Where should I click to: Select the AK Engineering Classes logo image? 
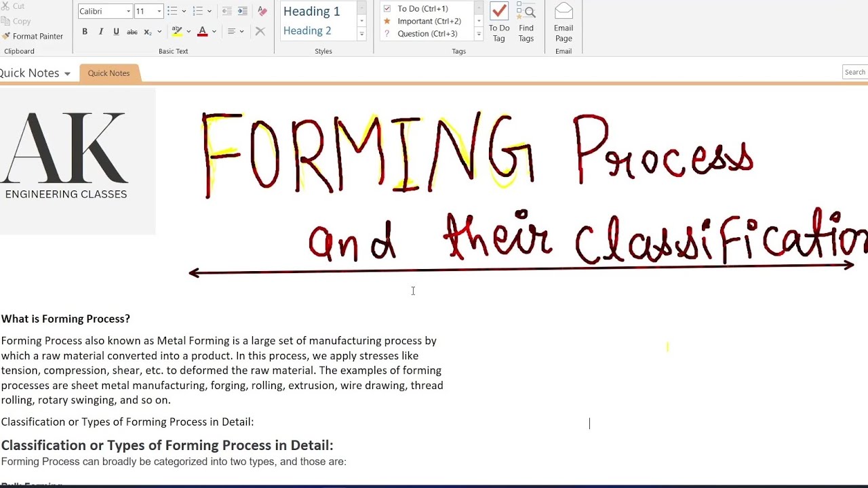click(x=77, y=161)
